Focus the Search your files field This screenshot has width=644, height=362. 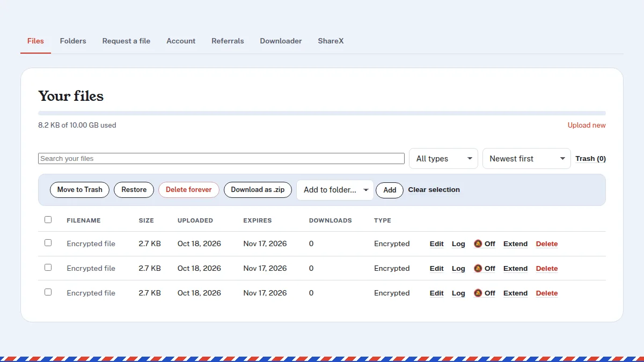[221, 159]
